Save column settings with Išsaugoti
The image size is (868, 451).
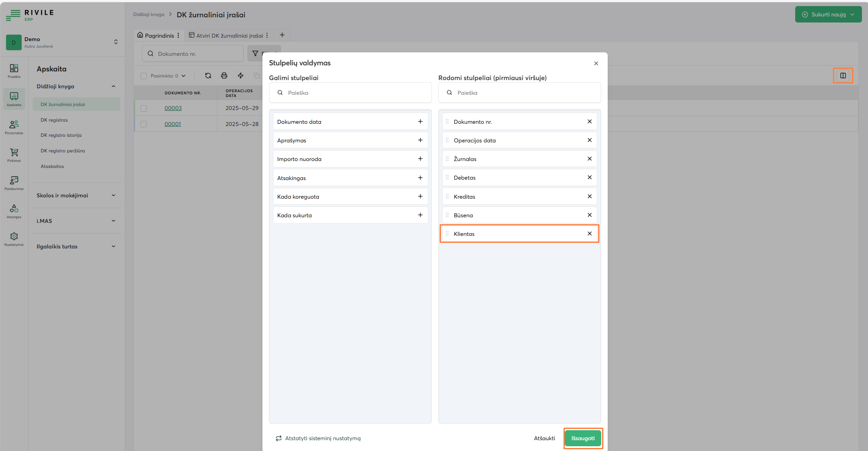[583, 438]
